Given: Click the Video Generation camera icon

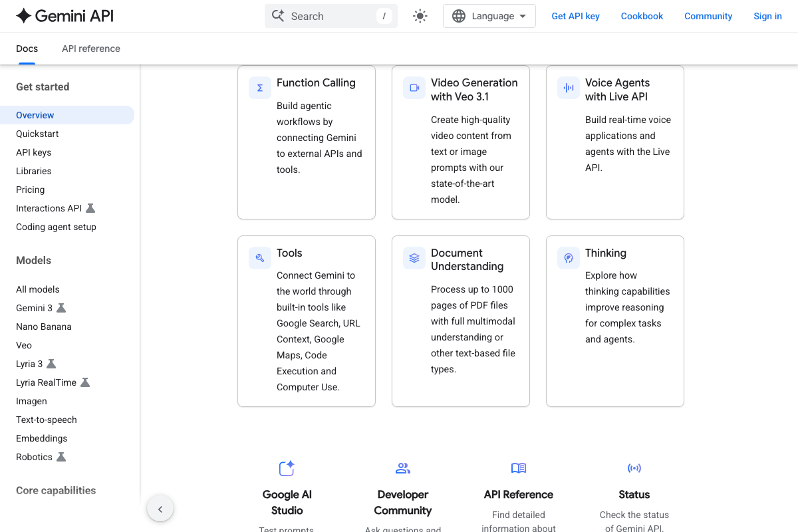Looking at the screenshot, I should (414, 87).
